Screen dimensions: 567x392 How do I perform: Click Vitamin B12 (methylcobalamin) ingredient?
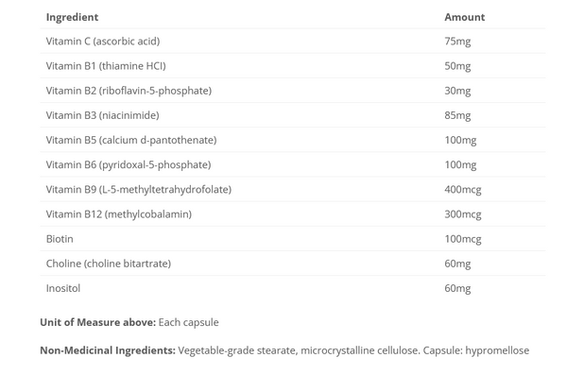coord(119,214)
